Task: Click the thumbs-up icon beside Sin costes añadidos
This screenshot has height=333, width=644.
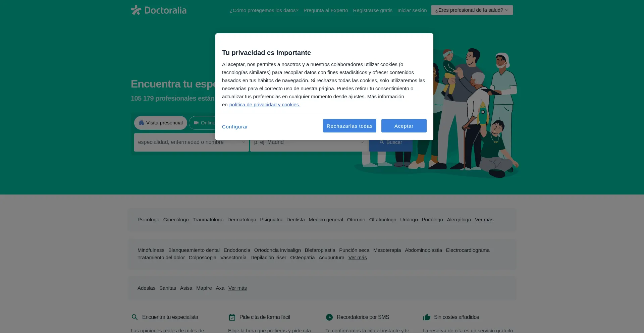Action: pyautogui.click(x=427, y=317)
